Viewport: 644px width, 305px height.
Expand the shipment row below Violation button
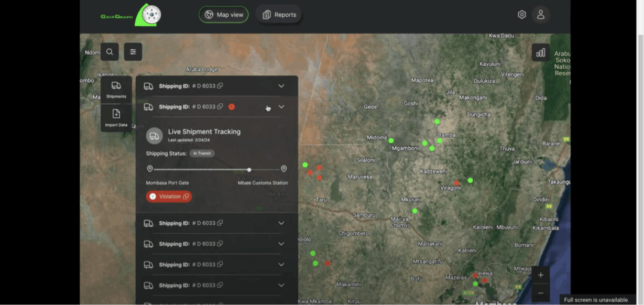tap(281, 223)
